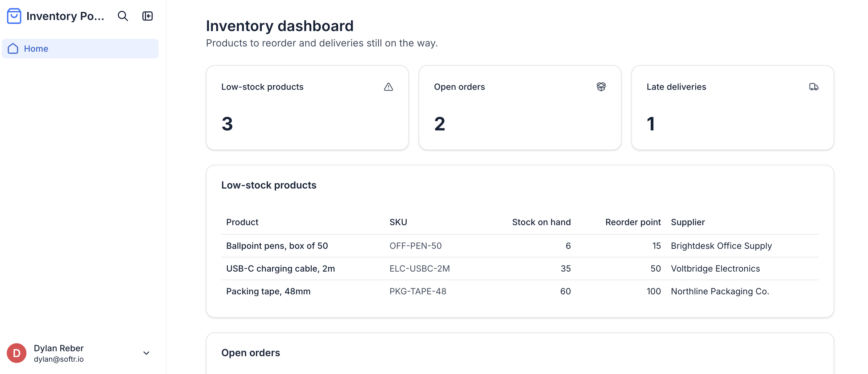Click the Home house icon

(x=13, y=49)
